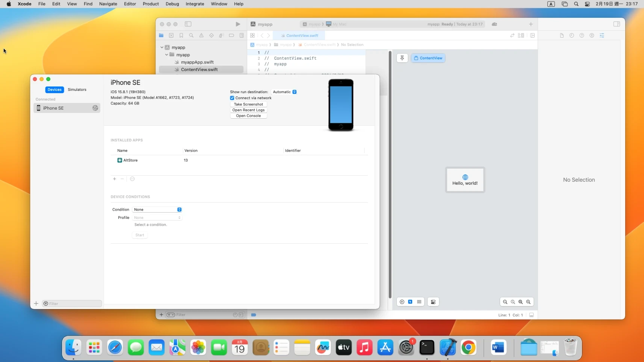The width and height of the screenshot is (644, 362).
Task: Click the device Filter input field
Action: [74, 303]
